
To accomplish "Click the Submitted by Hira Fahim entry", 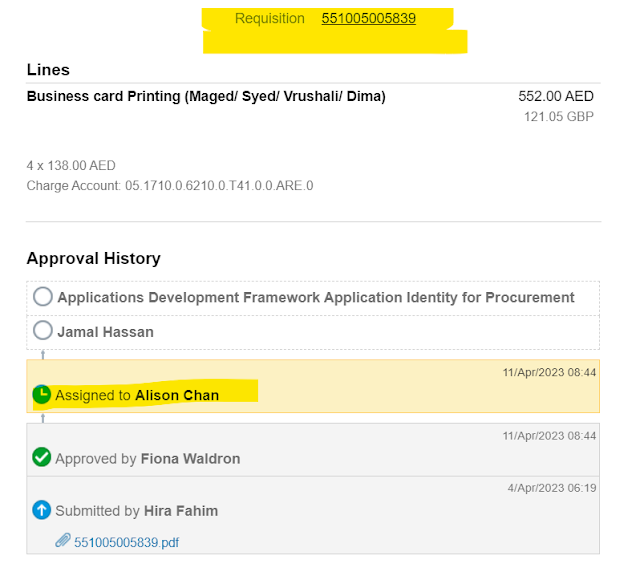I will coord(136,511).
